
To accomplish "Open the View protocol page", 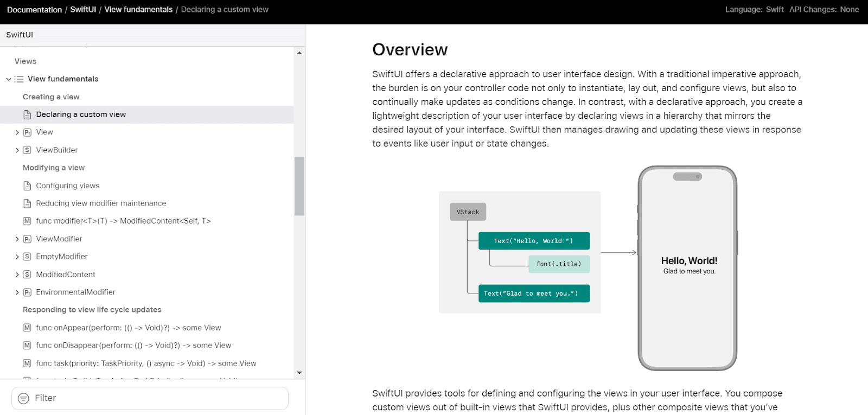I will 44,132.
